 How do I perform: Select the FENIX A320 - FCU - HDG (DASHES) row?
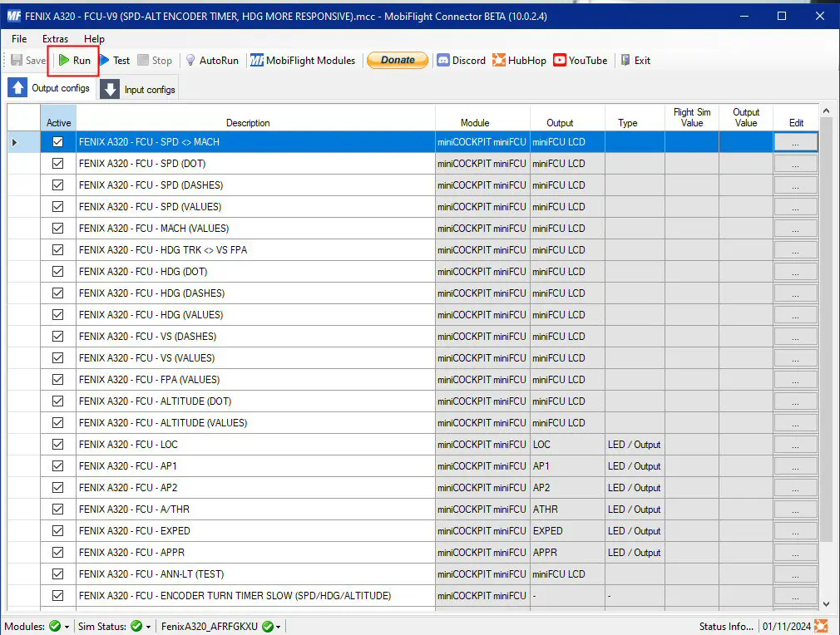255,293
